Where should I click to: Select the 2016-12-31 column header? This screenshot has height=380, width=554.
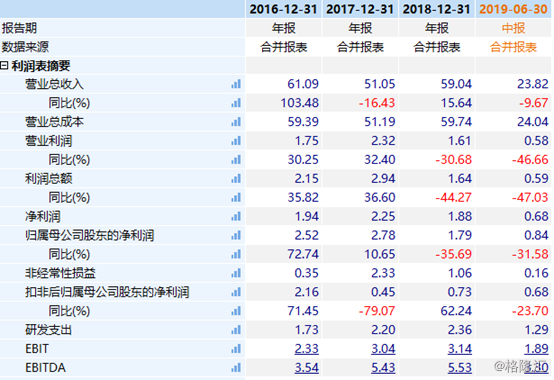click(283, 9)
